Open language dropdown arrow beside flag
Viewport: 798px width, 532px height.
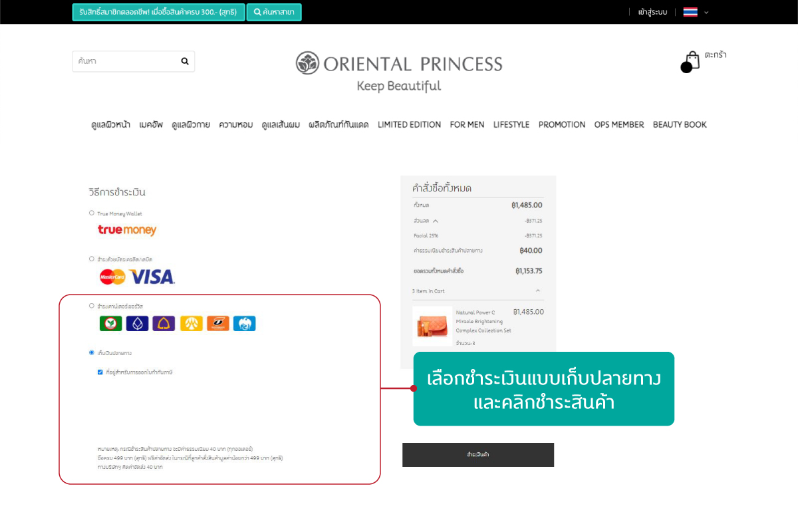tap(706, 12)
